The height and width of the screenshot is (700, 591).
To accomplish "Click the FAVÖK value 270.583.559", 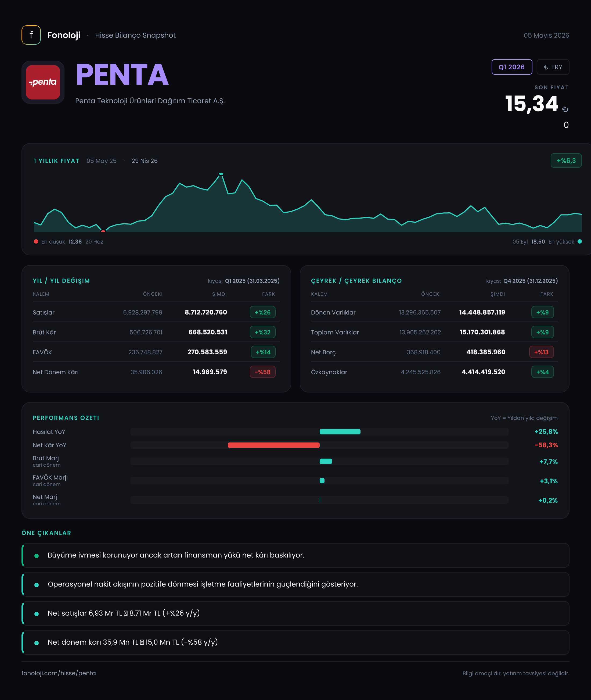I will (x=207, y=352).
